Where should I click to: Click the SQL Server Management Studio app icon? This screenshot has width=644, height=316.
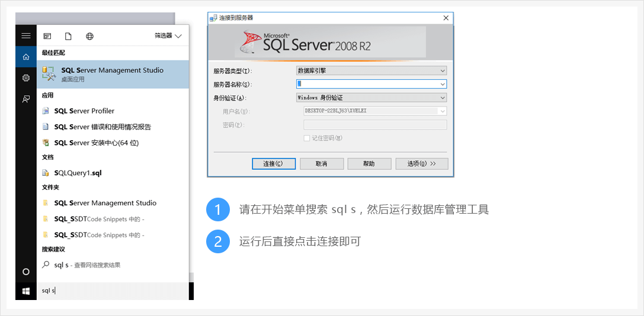point(49,74)
